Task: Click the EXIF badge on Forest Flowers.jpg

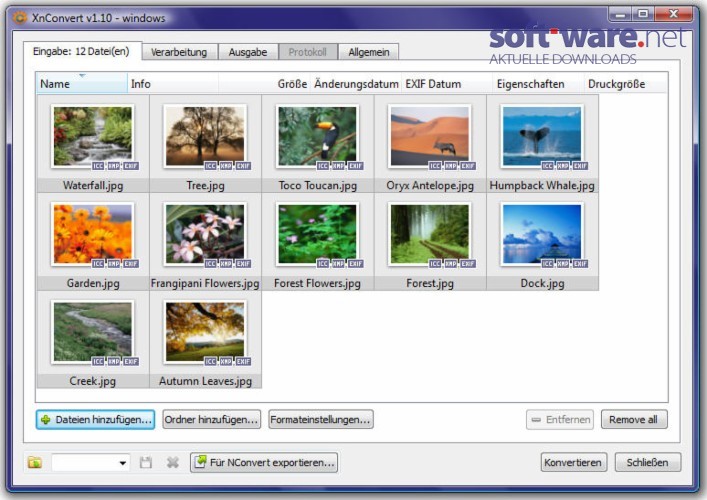Action: click(x=355, y=264)
